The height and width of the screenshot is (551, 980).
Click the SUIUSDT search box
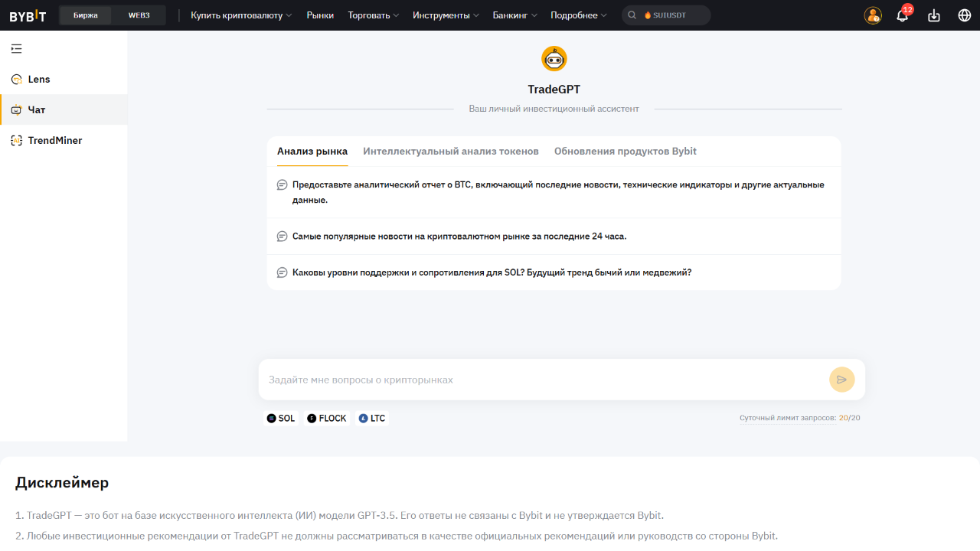click(666, 15)
